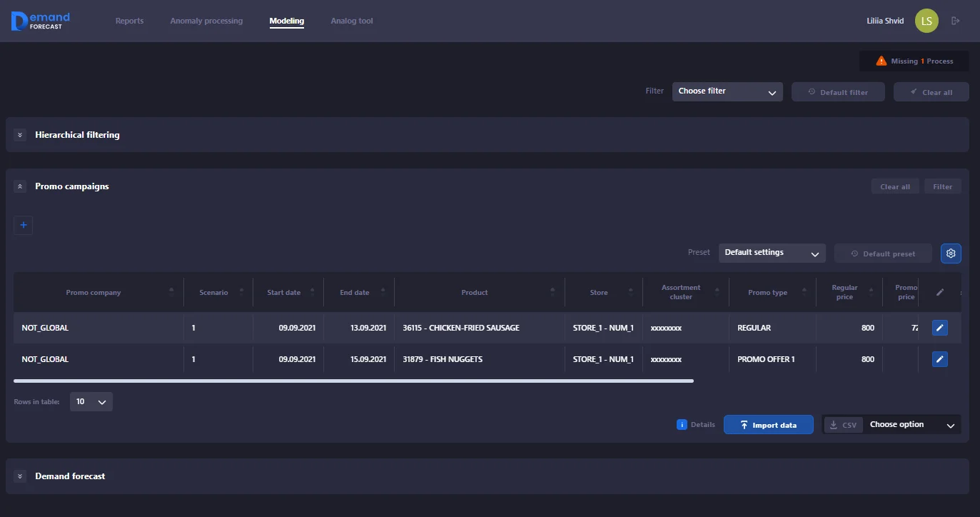Edit the Chicken-Fried Sausage row

(940, 328)
